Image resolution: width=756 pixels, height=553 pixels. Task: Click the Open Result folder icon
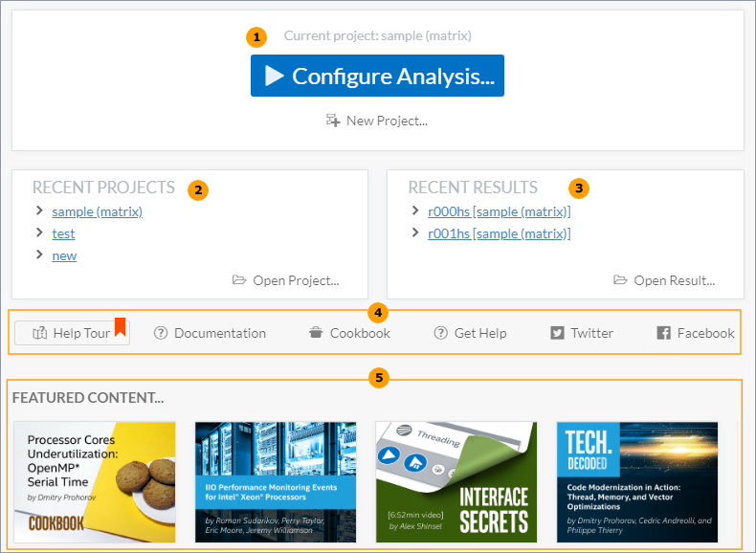(620, 280)
